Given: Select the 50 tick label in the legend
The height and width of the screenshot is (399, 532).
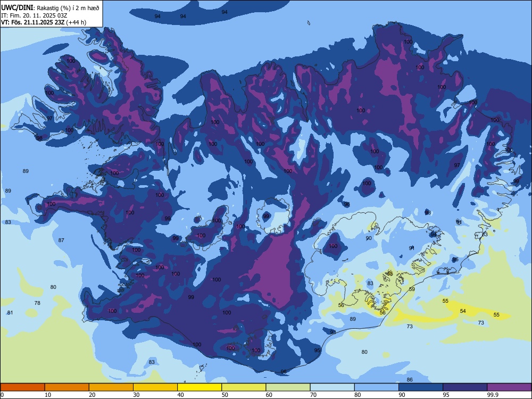Looking at the screenshot, I should coord(225,395).
